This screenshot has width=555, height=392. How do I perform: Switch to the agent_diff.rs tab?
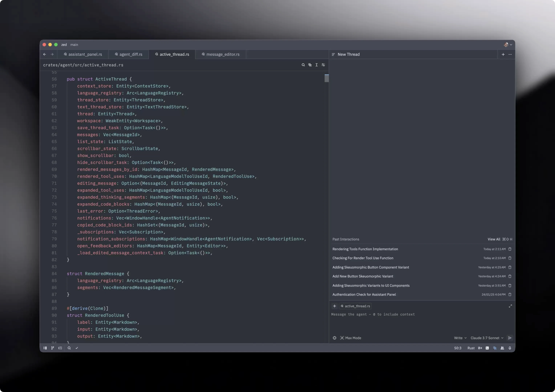click(x=129, y=54)
